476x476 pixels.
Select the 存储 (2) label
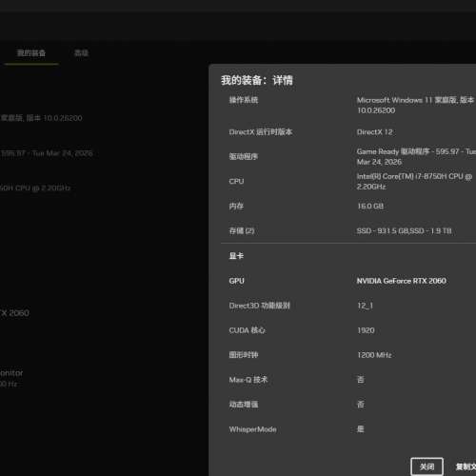coord(242,230)
